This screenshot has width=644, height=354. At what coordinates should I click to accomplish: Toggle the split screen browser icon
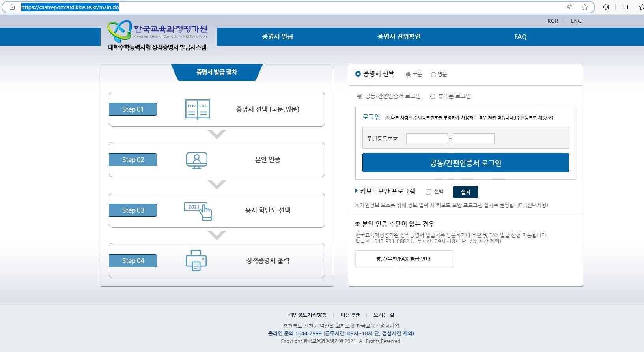click(625, 7)
